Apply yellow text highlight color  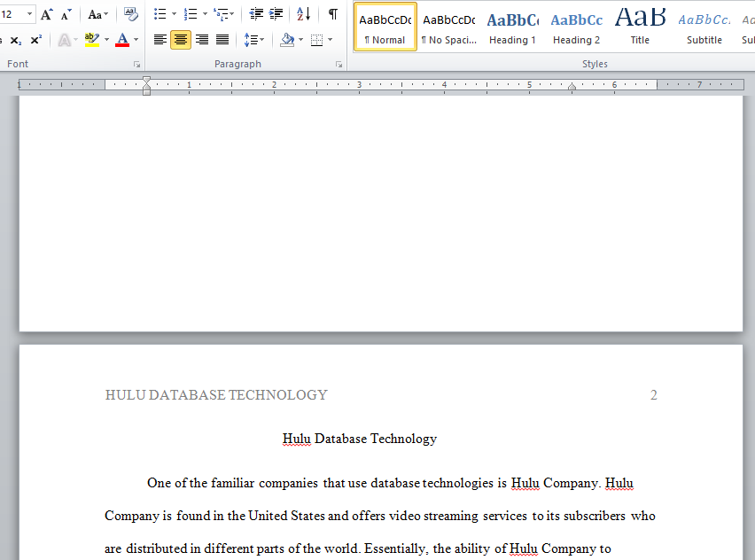click(x=92, y=40)
